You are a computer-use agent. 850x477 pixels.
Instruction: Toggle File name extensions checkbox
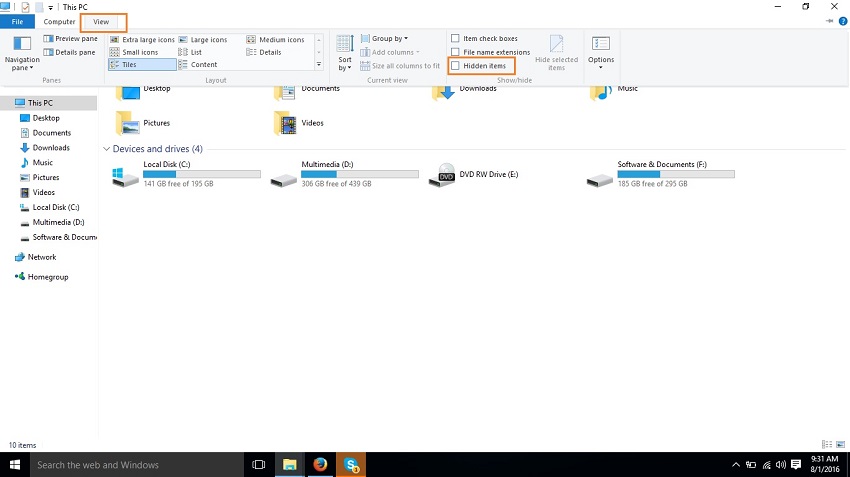(456, 52)
